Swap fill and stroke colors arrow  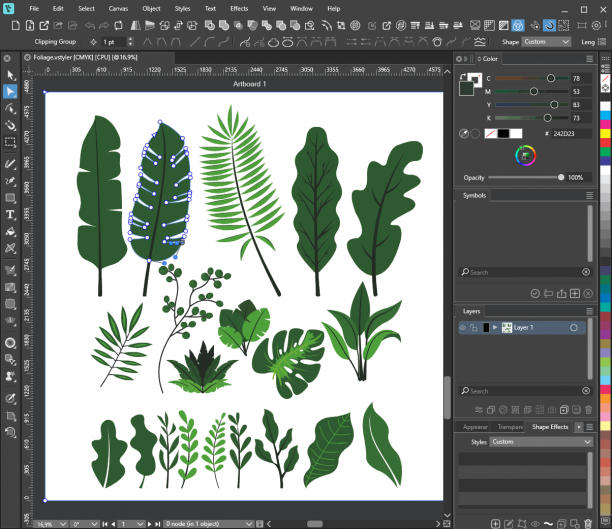pos(463,77)
